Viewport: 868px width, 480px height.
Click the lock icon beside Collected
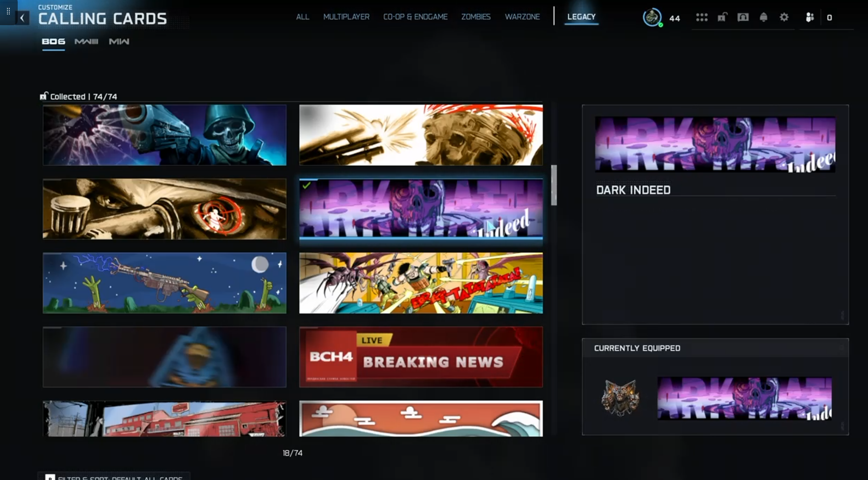(44, 96)
